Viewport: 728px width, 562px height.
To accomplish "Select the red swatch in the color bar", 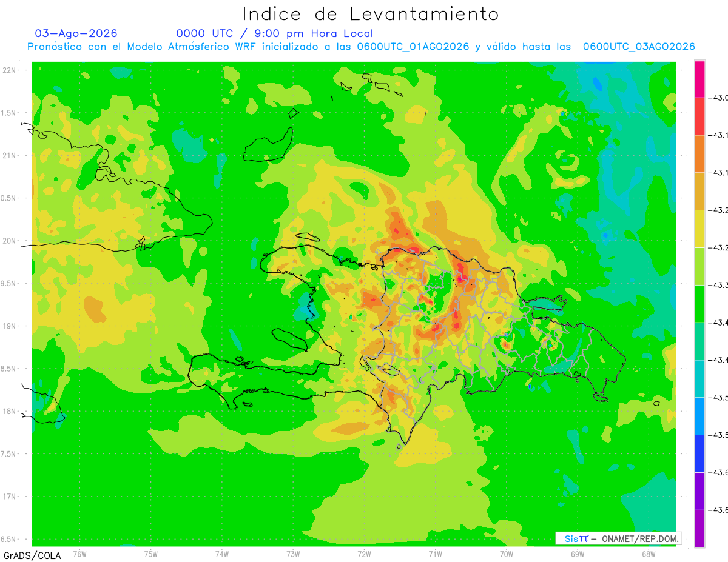I will point(699,116).
